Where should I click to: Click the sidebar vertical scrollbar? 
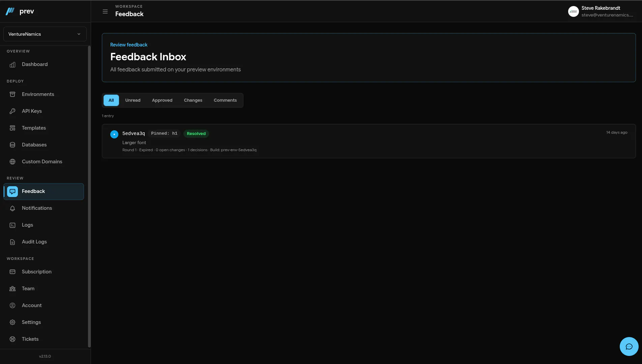click(x=89, y=197)
